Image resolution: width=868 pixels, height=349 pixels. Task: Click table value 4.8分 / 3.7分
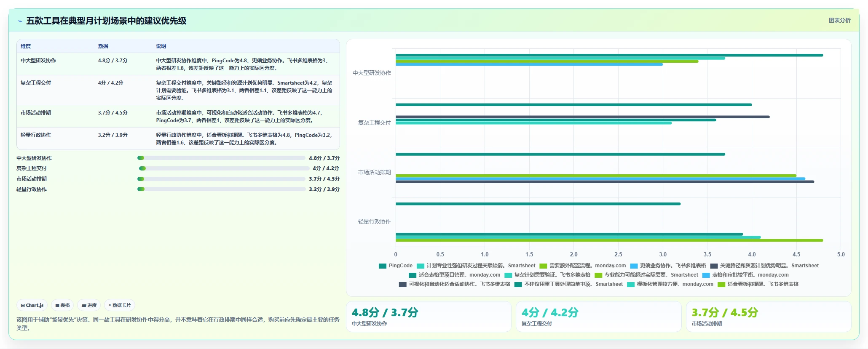point(113,61)
